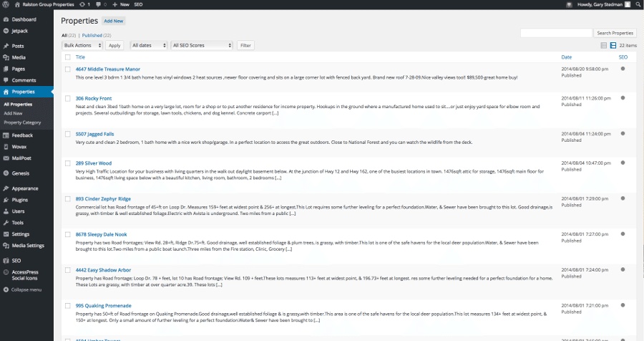644x341 pixels.
Task: Check the 289 Silver Wood row
Action: coord(68,163)
